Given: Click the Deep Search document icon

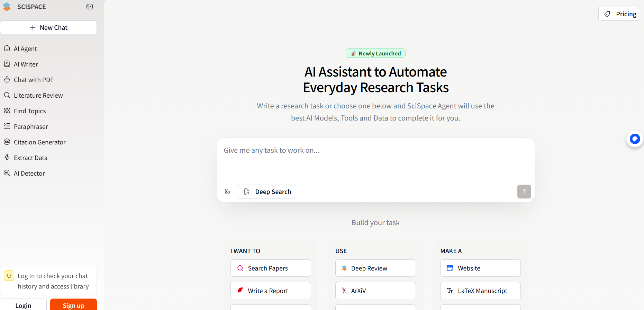Looking at the screenshot, I should pos(247,192).
